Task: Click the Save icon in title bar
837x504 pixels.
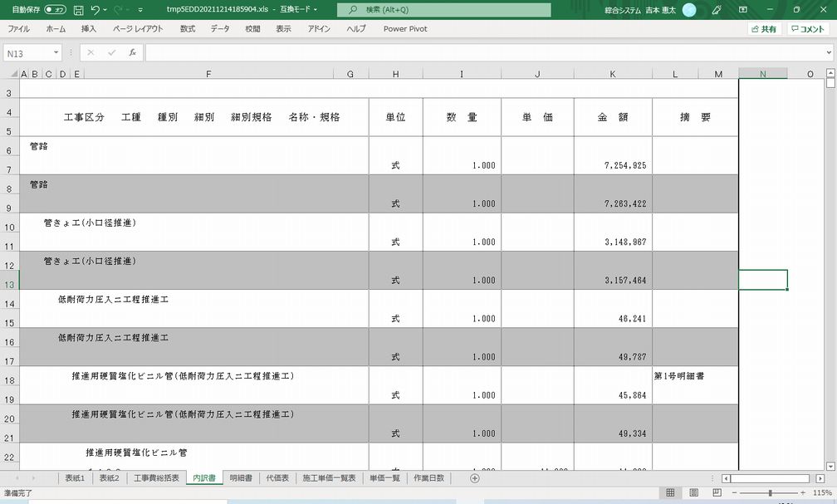Action: (78, 10)
